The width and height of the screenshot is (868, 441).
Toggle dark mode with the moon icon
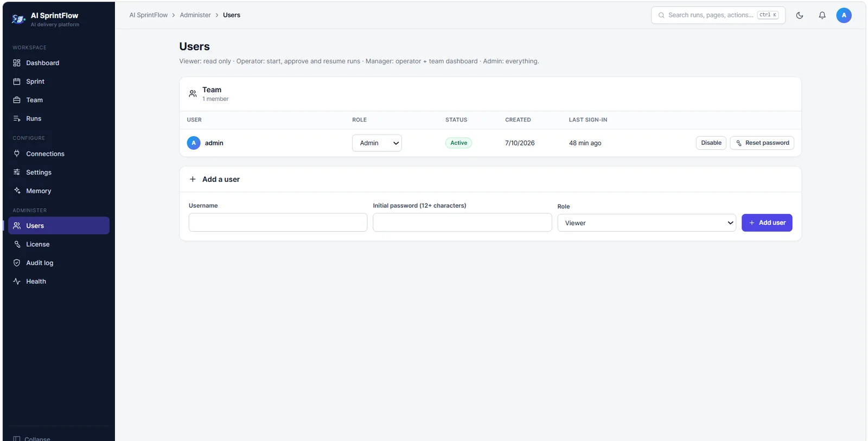click(x=799, y=15)
